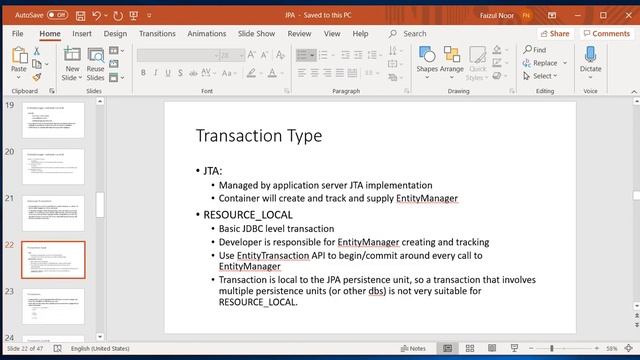This screenshot has width=640, height=360.
Task: Collapse the ribbon chevron
Action: (x=634, y=91)
